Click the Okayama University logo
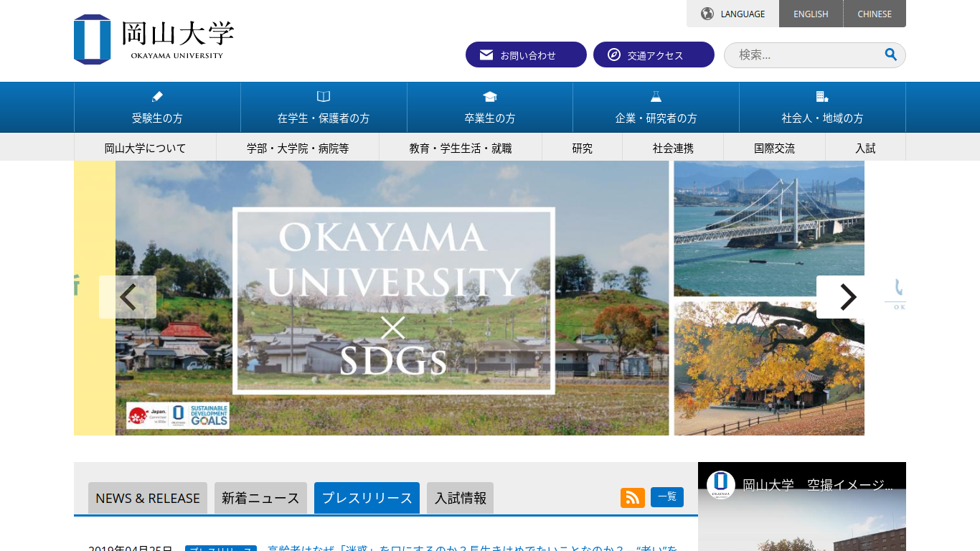The width and height of the screenshot is (980, 551). 154,39
